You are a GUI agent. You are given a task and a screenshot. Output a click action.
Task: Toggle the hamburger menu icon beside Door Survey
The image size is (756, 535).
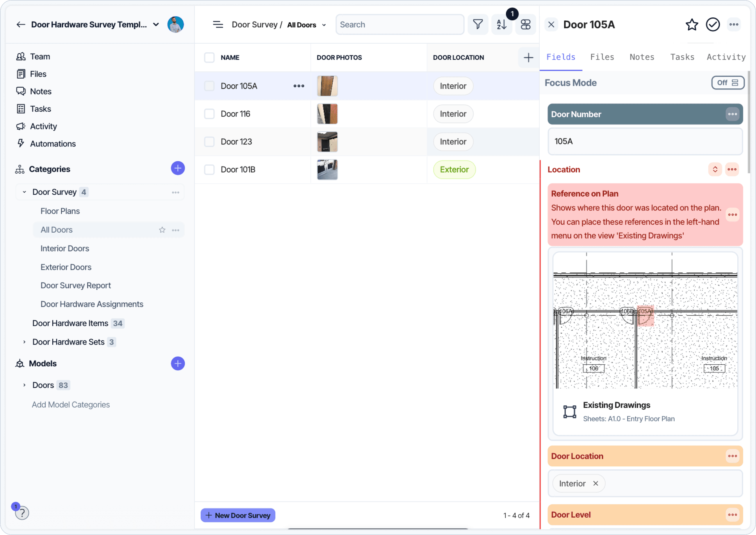tap(218, 24)
